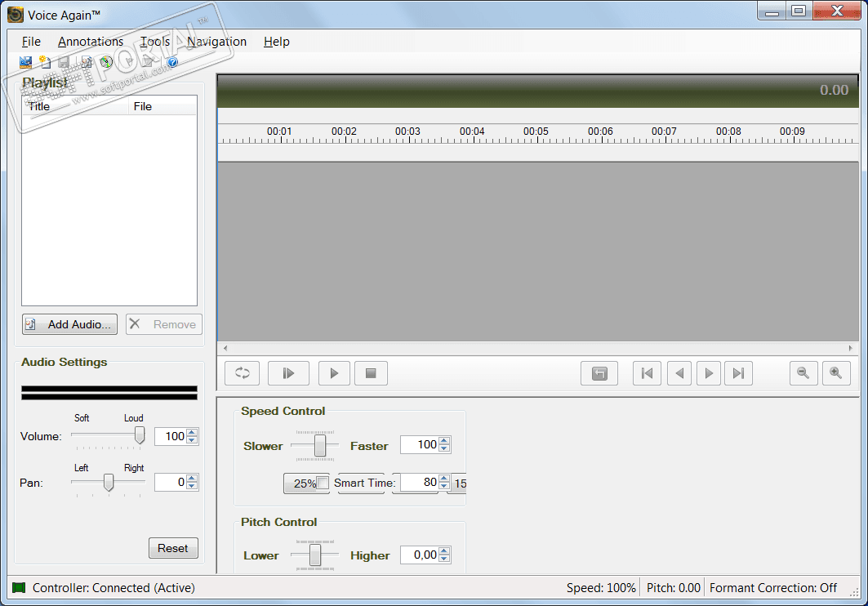Viewport: 868px width, 606px height.
Task: Click the Remove button in Playlist
Action: click(x=164, y=324)
